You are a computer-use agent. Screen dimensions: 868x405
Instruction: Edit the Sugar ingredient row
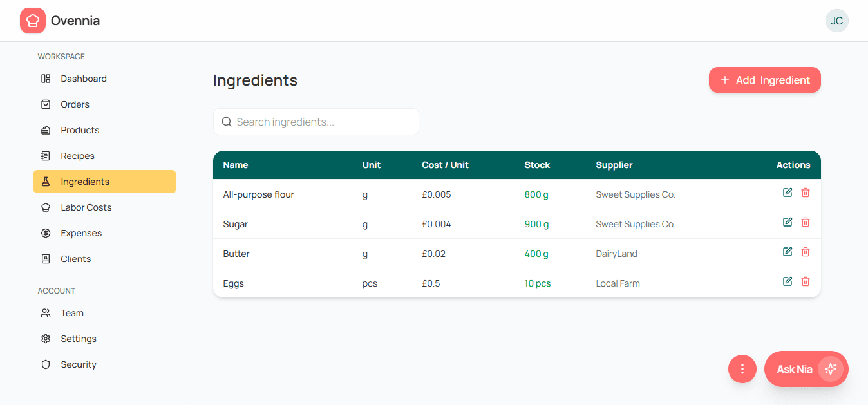pyautogui.click(x=787, y=221)
